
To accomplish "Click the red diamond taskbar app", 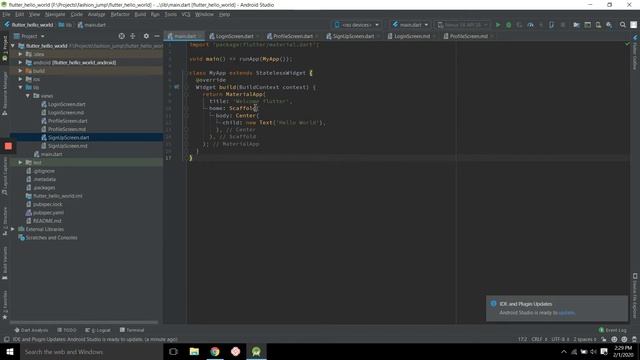I will [x=236, y=351].
